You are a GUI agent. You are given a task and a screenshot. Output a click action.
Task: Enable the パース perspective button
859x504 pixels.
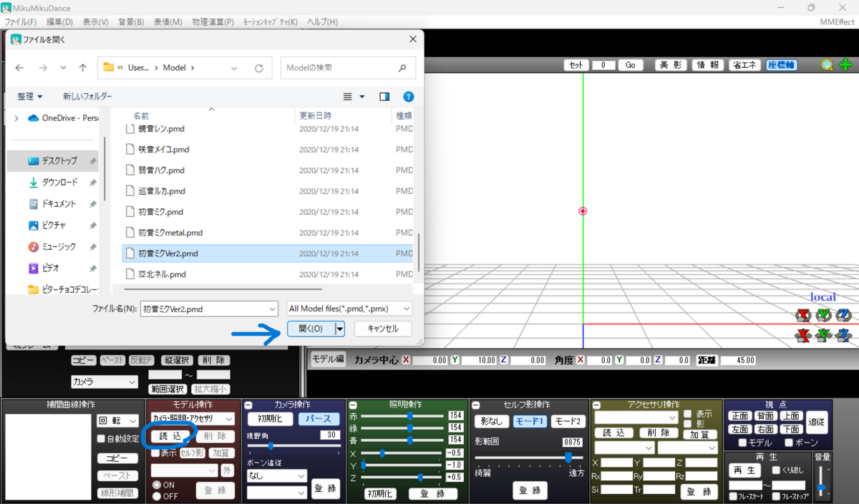coord(319,419)
